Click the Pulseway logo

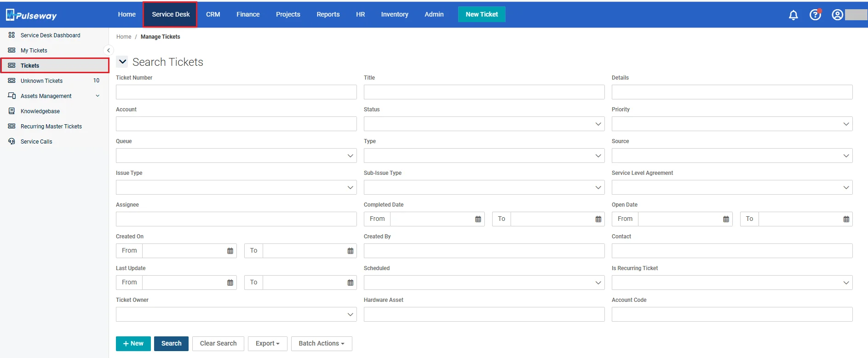[x=31, y=15]
